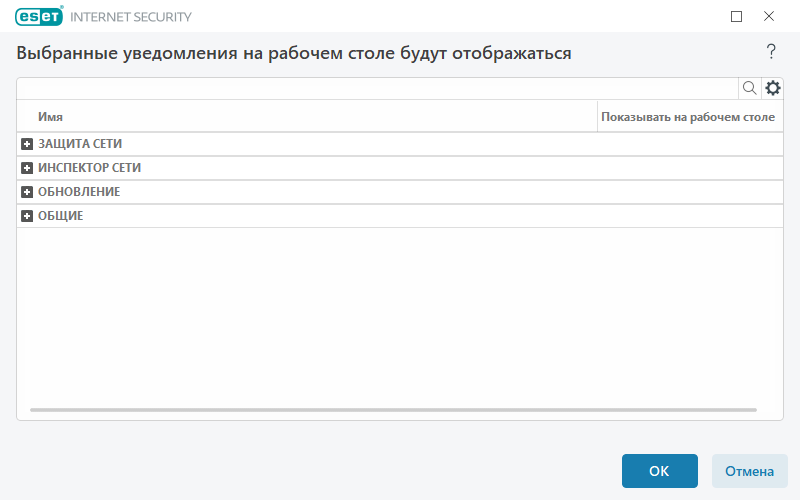The width and height of the screenshot is (800, 500).
Task: Open help via the question mark icon
Action: (771, 52)
